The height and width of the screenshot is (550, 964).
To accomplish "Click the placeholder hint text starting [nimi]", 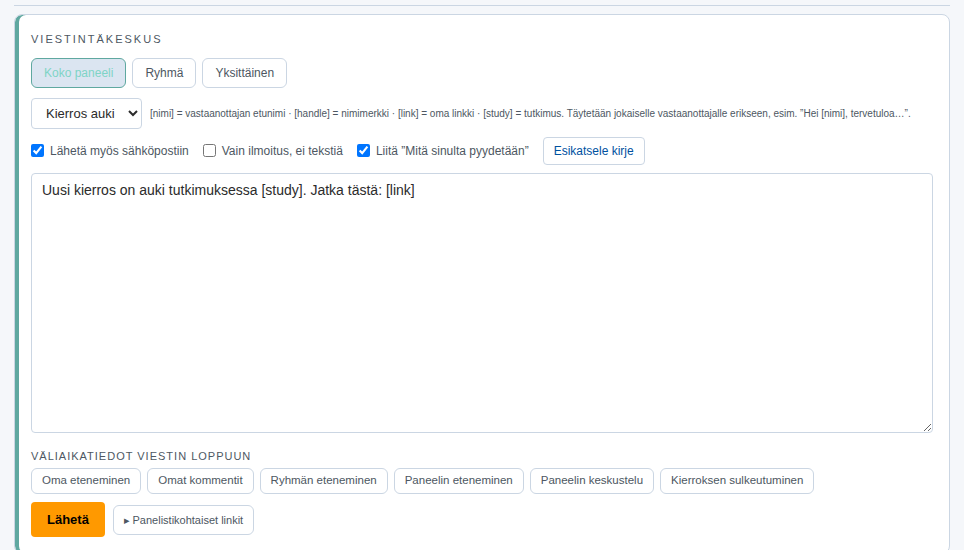I will pyautogui.click(x=530, y=114).
